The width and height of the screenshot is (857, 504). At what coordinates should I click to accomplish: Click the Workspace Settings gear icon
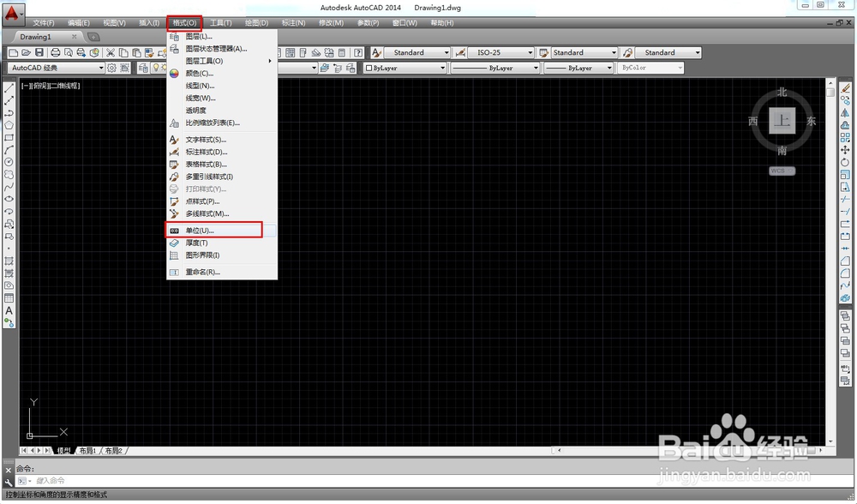(x=112, y=68)
